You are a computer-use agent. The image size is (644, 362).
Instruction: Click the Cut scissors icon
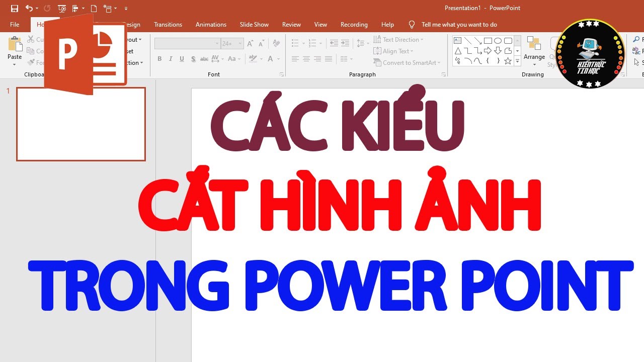[x=30, y=39]
